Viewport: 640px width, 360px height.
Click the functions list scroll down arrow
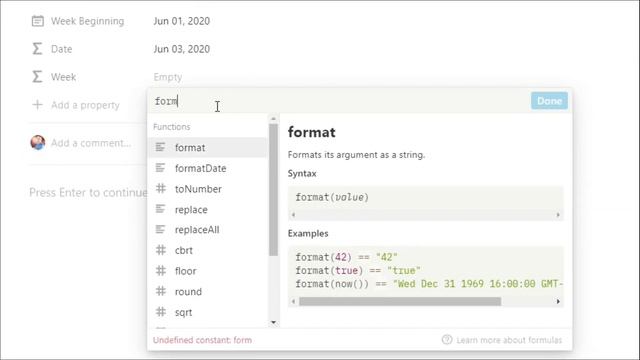point(273,322)
